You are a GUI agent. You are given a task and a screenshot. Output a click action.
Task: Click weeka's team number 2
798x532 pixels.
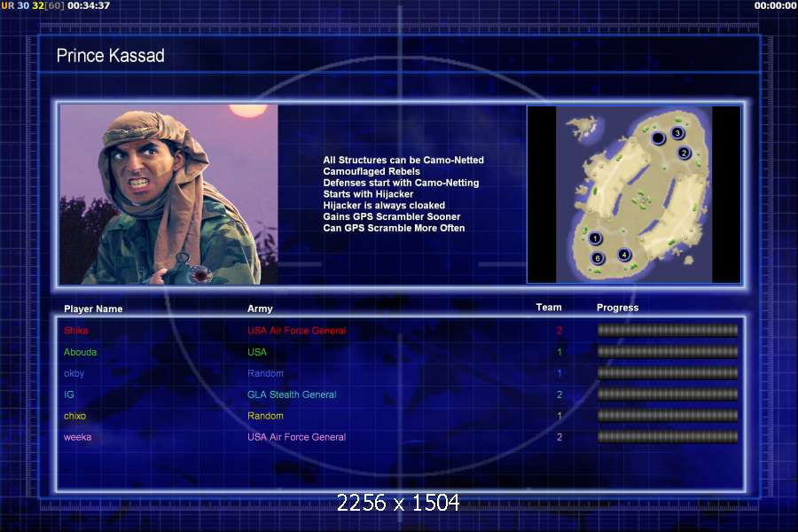pos(559,437)
